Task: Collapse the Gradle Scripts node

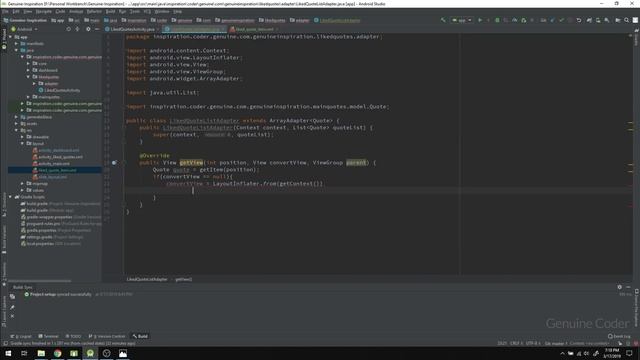Action: click(x=11, y=197)
